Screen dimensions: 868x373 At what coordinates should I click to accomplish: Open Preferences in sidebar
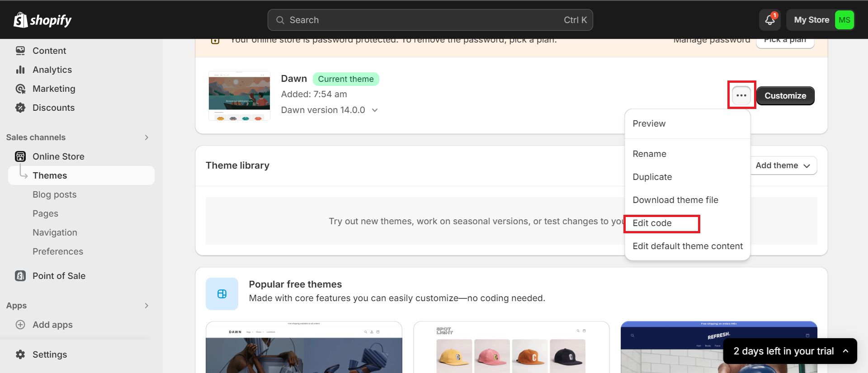[x=58, y=251]
